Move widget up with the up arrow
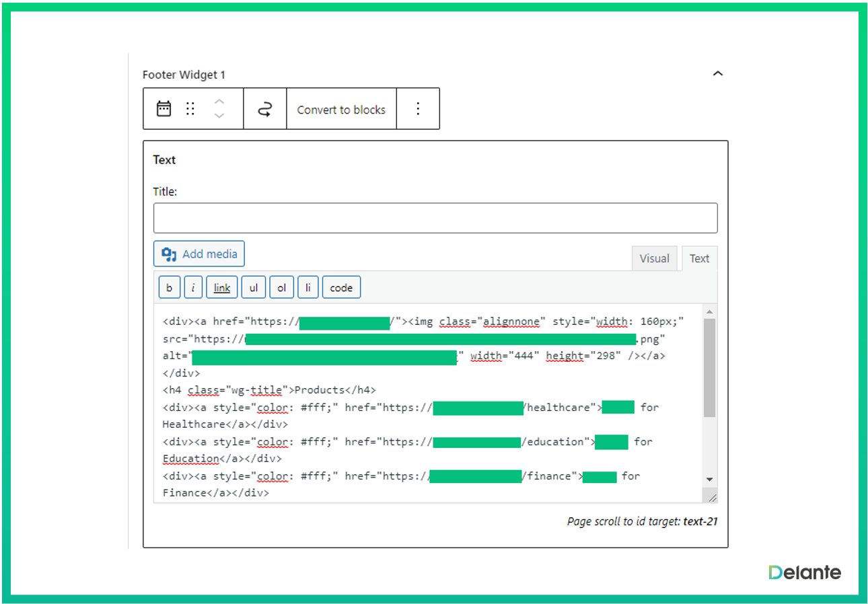 [219, 102]
